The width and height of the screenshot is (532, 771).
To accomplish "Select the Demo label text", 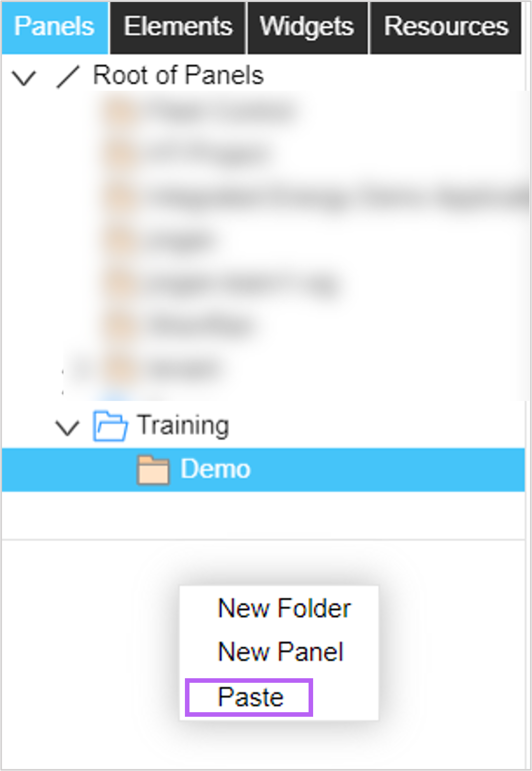I will coord(216,469).
